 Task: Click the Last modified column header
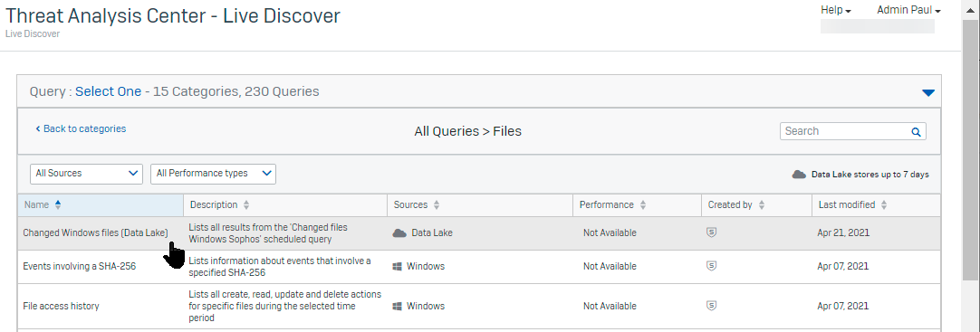coord(876,204)
